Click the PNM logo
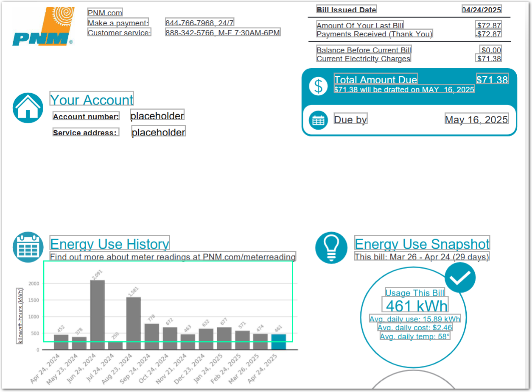The image size is (532, 392). (44, 26)
